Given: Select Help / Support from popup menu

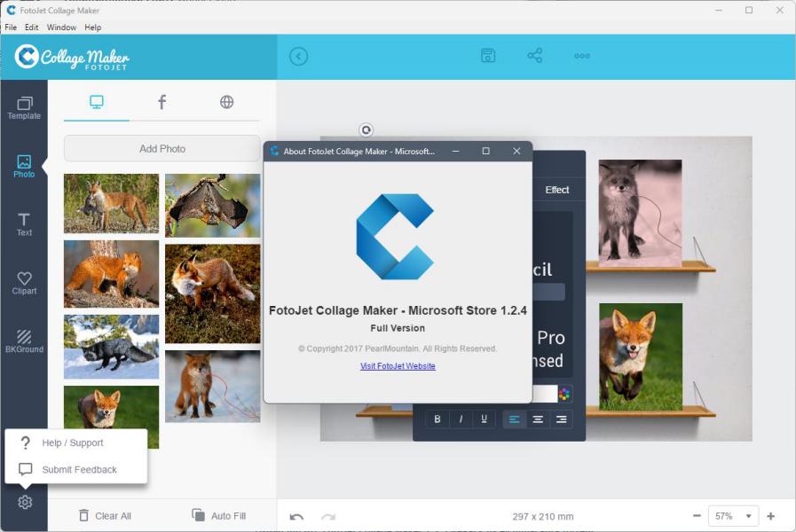Looking at the screenshot, I should (x=76, y=442).
